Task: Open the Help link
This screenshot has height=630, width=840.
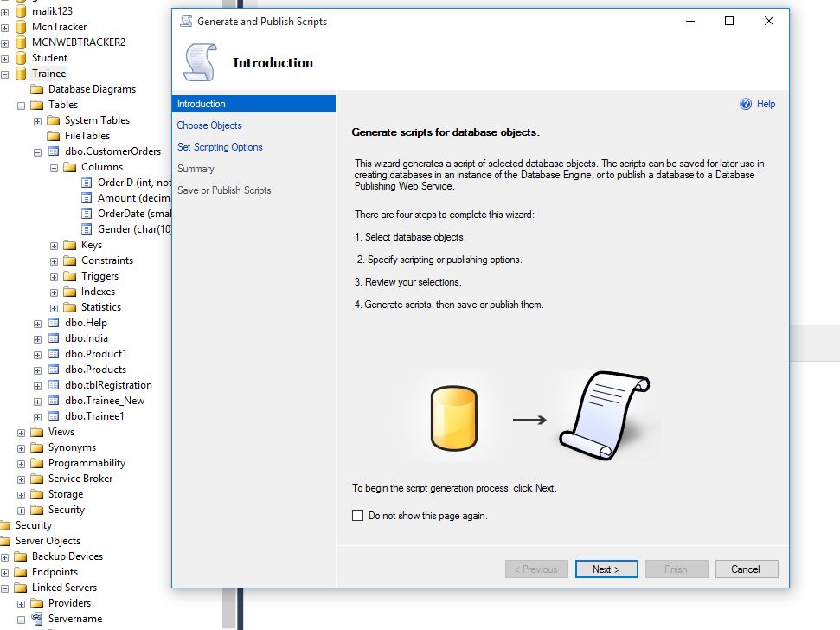Action: (x=766, y=104)
